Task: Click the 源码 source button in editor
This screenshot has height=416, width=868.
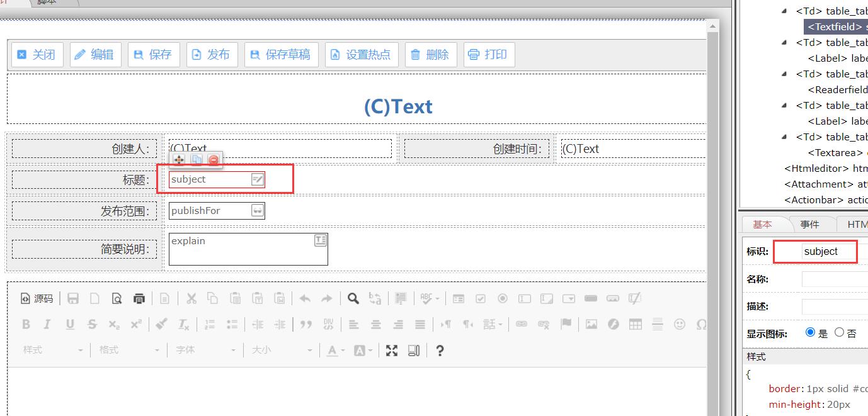Action: point(37,298)
